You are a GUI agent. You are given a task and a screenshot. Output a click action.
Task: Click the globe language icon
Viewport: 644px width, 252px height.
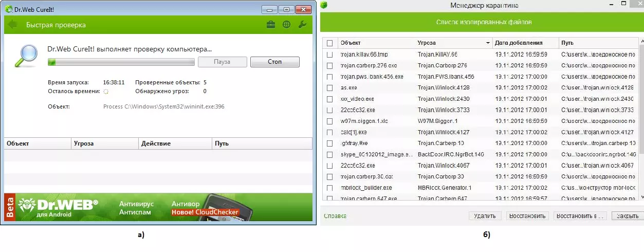(286, 25)
